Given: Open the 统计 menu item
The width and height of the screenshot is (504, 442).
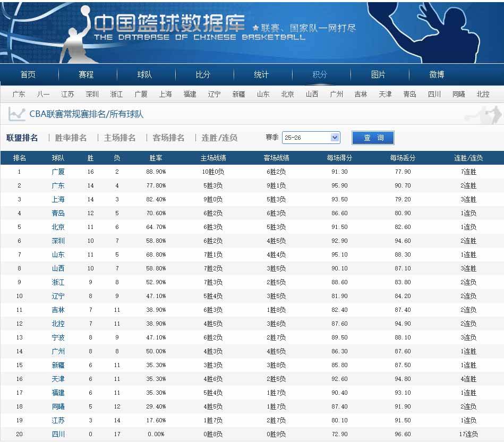Looking at the screenshot, I should point(261,75).
